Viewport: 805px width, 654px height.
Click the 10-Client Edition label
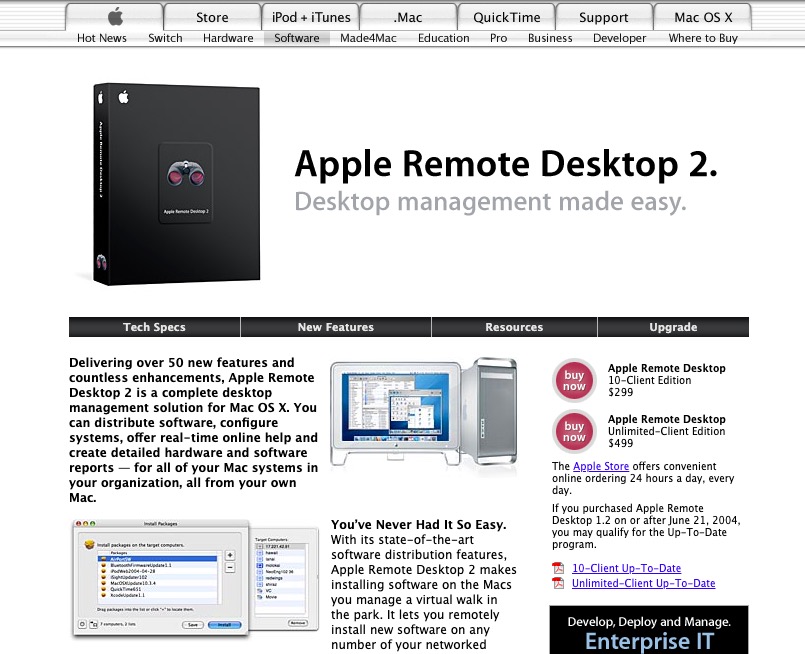tap(649, 380)
